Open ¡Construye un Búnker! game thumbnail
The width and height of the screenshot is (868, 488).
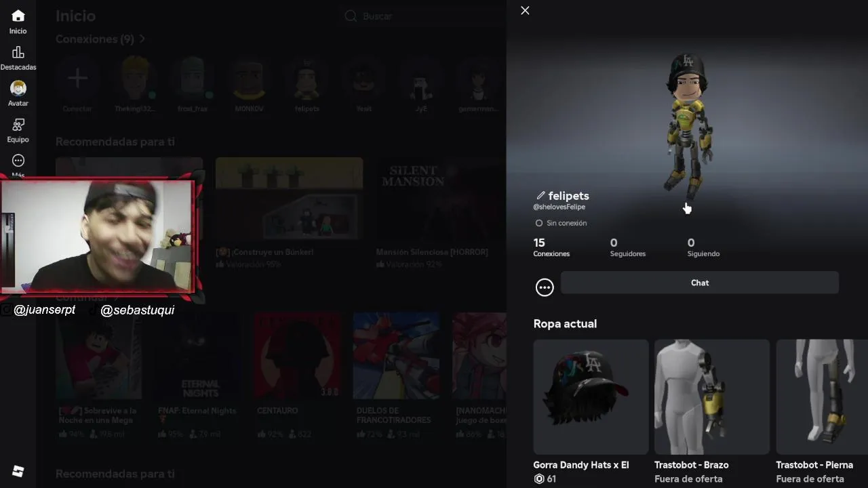pyautogui.click(x=289, y=199)
